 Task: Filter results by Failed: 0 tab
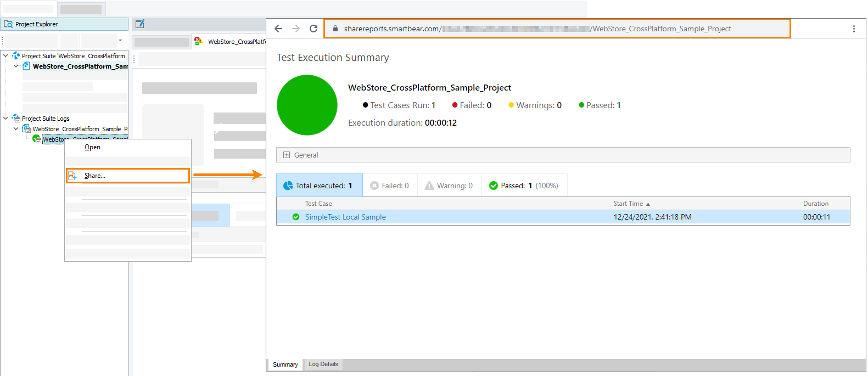(390, 186)
